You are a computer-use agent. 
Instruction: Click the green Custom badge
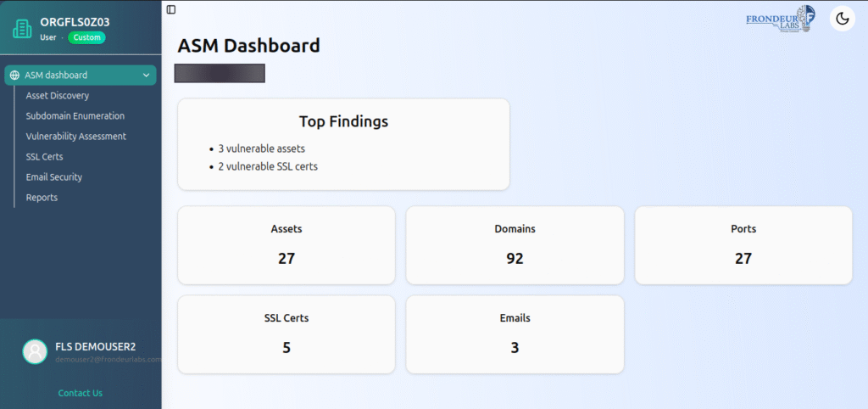pos(87,37)
